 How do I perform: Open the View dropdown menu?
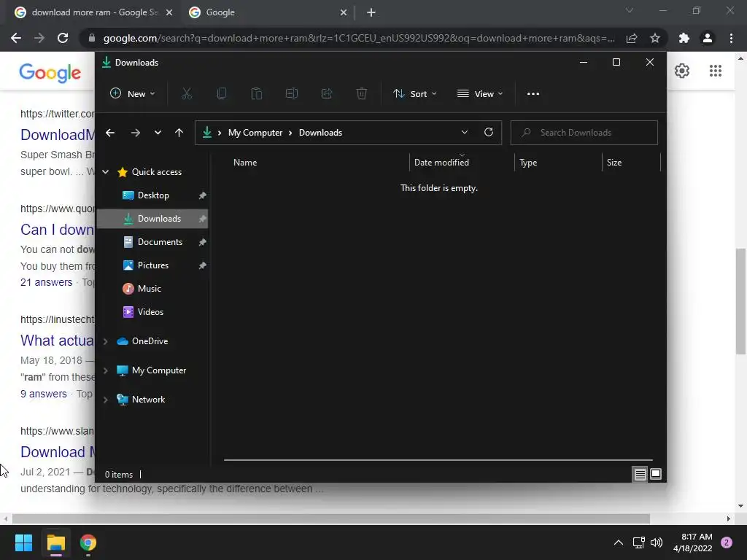pyautogui.click(x=480, y=94)
